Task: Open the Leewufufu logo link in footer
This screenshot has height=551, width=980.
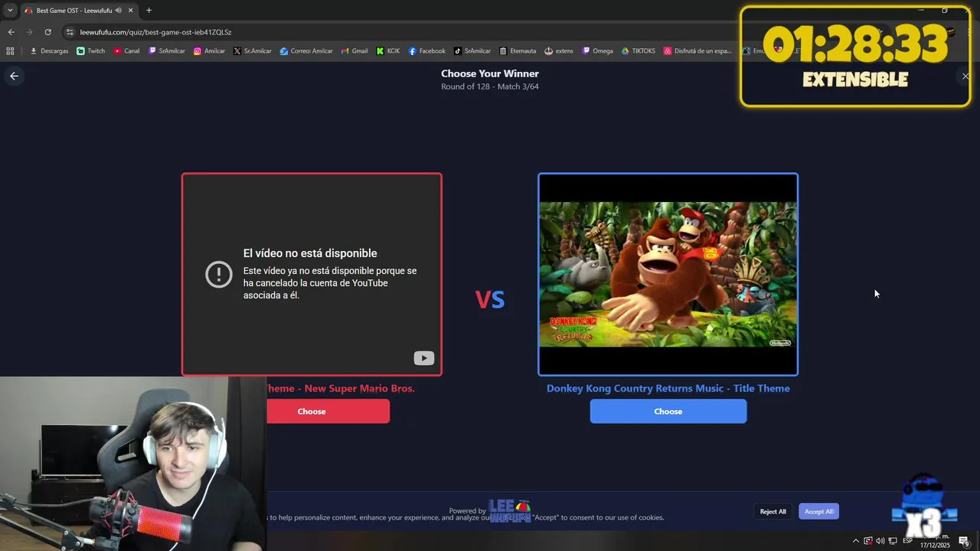Action: pos(510,510)
